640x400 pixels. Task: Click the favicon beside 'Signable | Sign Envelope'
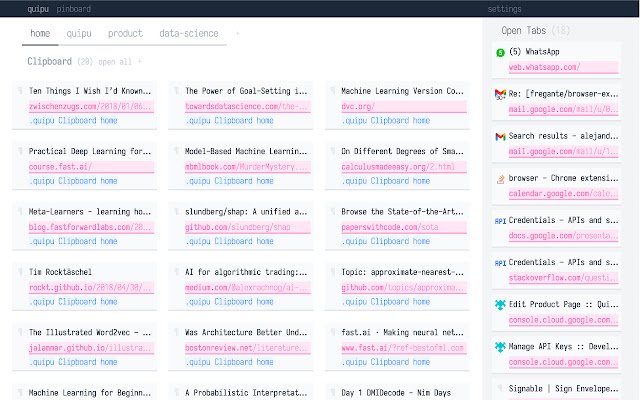pos(500,388)
